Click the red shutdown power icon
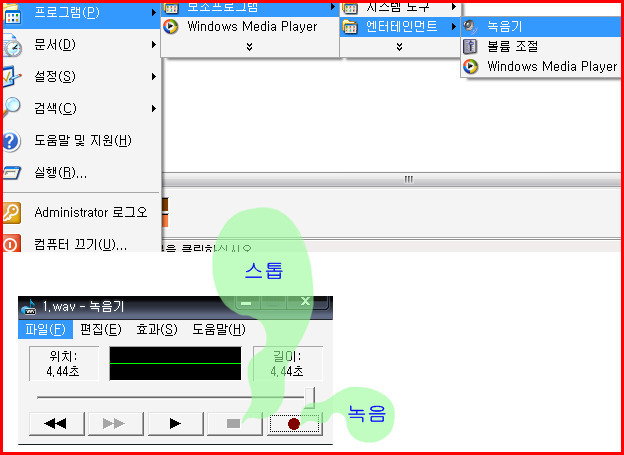 (10, 243)
